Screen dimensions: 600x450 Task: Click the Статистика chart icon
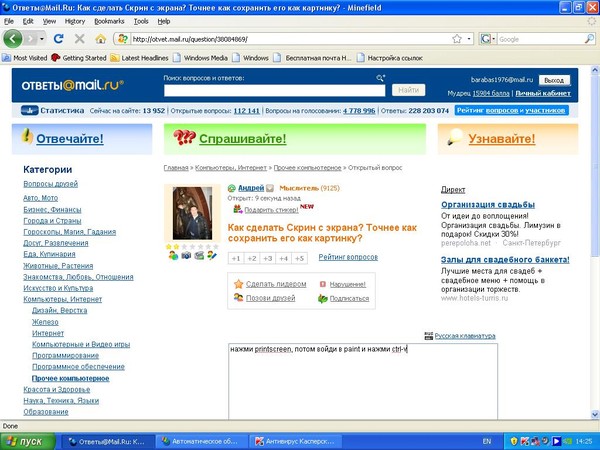29,111
